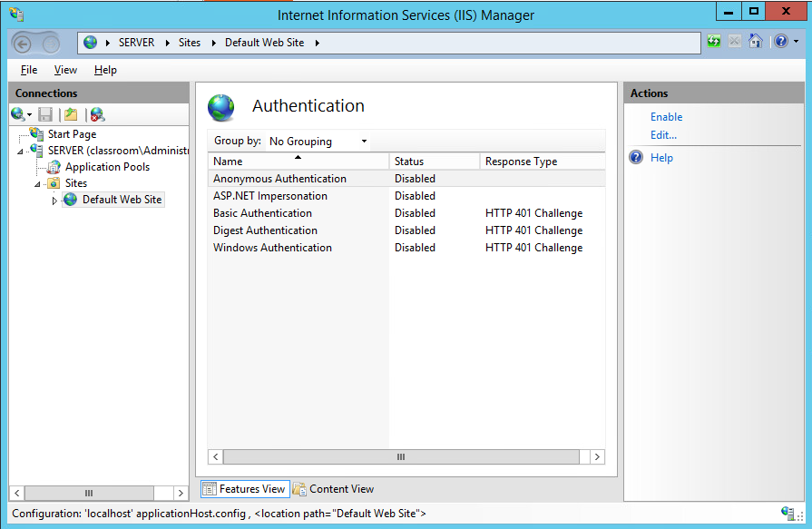Click right arrow of Connections pane scrollbar
Screen dimensions: 812x529
[x=181, y=493]
